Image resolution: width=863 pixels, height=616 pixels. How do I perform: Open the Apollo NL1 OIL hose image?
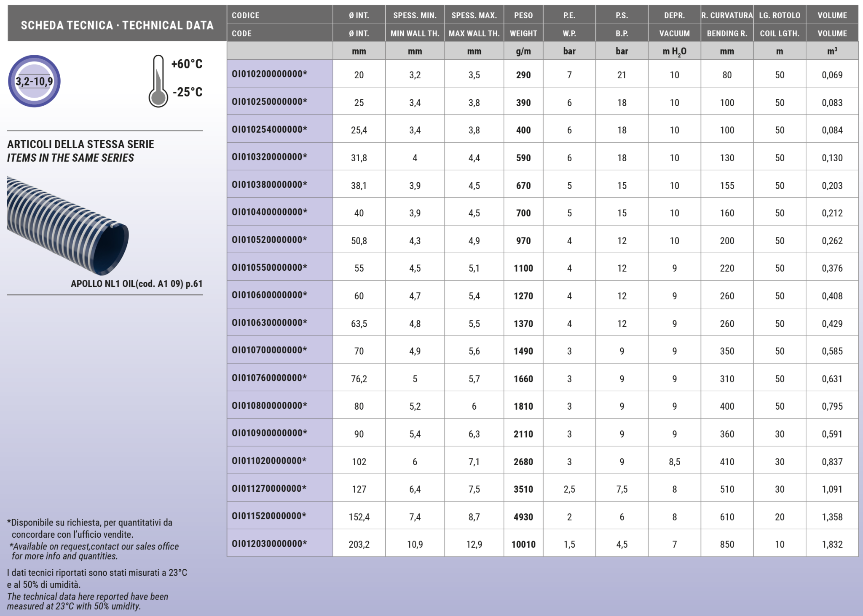[67, 225]
